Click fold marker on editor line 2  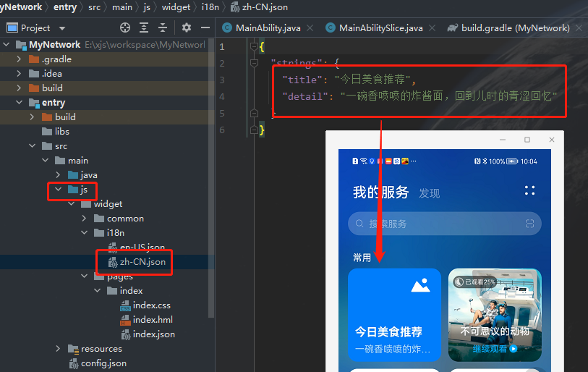pos(254,63)
